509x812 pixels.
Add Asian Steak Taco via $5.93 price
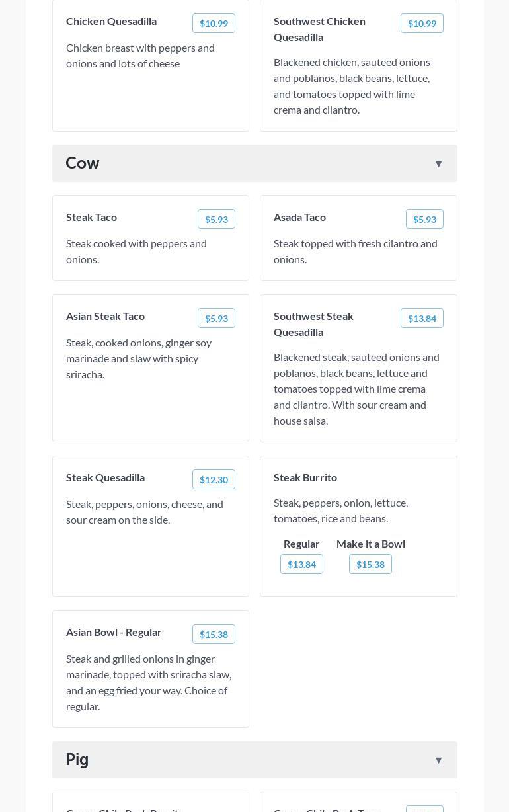coord(216,319)
